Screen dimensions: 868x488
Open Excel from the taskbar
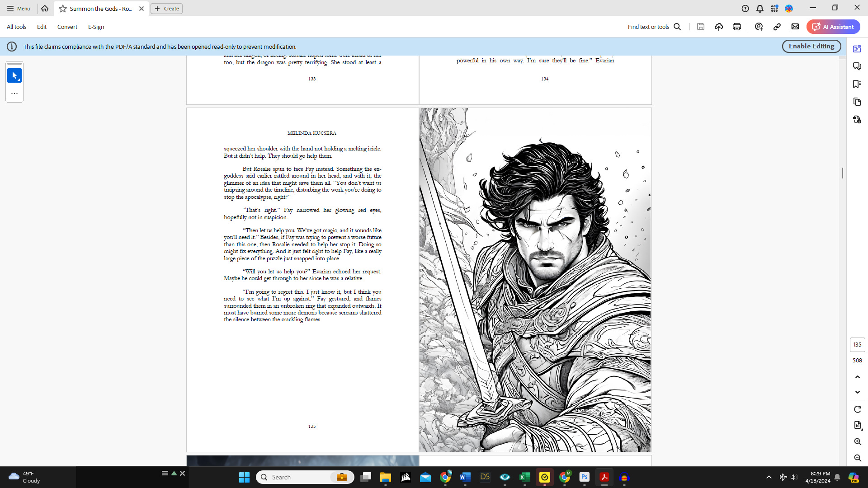(x=525, y=477)
